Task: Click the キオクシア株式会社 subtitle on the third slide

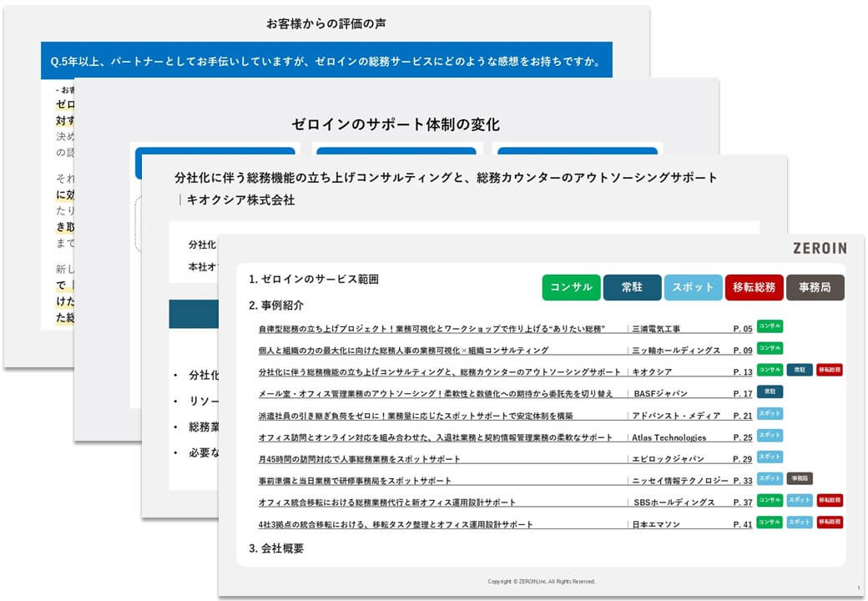Action: pyautogui.click(x=240, y=199)
